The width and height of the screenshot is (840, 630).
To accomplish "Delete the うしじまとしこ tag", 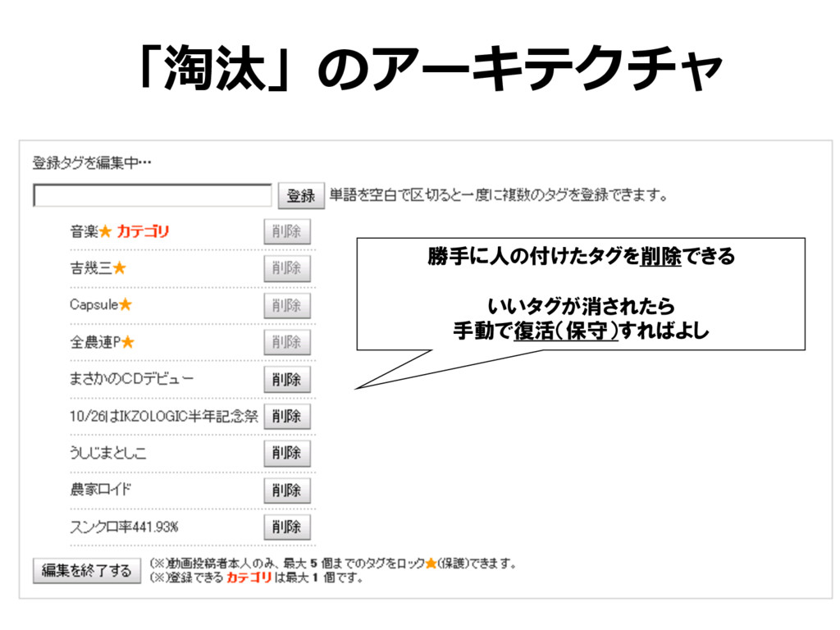I will (x=286, y=453).
